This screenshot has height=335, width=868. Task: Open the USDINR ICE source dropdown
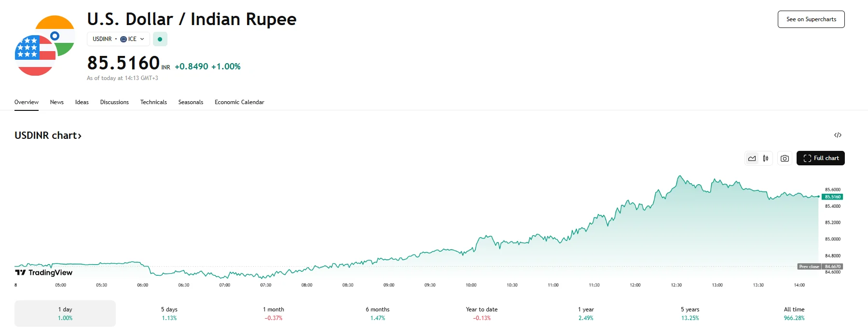point(118,39)
